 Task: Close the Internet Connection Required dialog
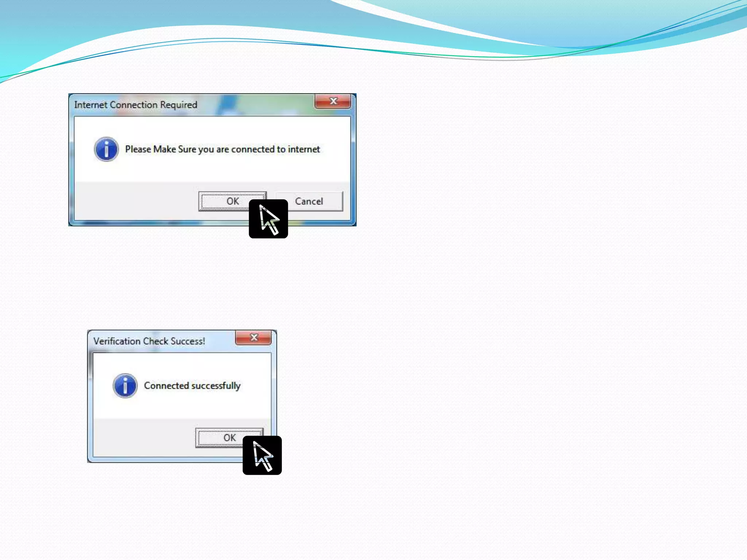[333, 101]
